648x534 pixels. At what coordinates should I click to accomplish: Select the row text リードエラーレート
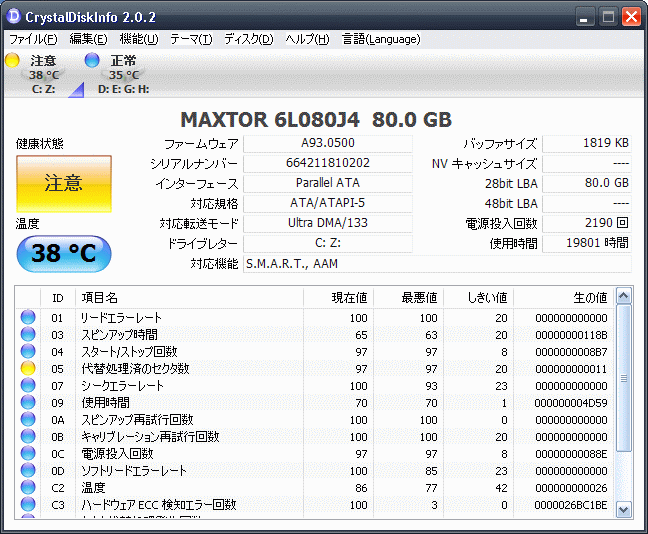[x=121, y=317]
